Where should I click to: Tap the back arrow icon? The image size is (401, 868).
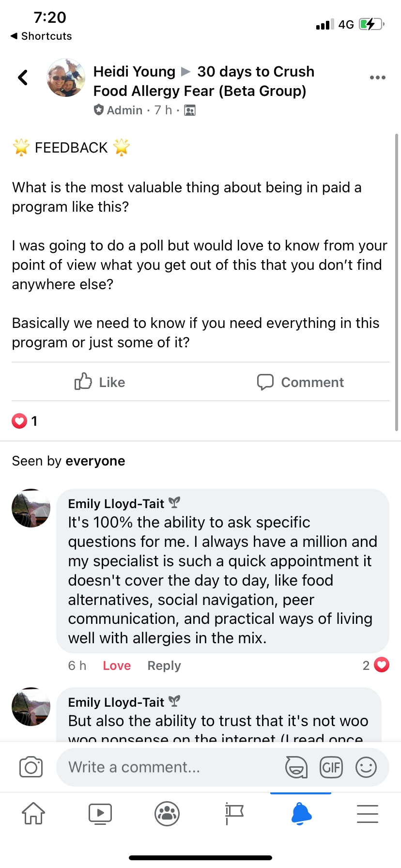pos(23,77)
